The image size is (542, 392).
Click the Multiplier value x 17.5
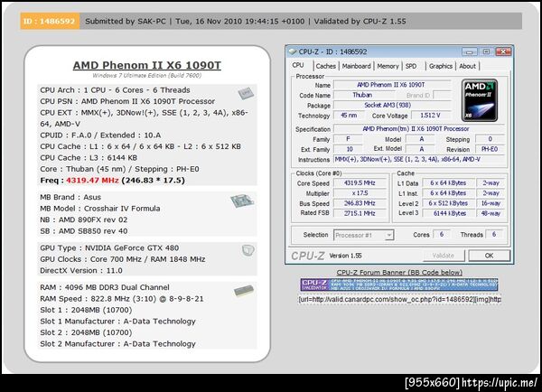[360, 193]
